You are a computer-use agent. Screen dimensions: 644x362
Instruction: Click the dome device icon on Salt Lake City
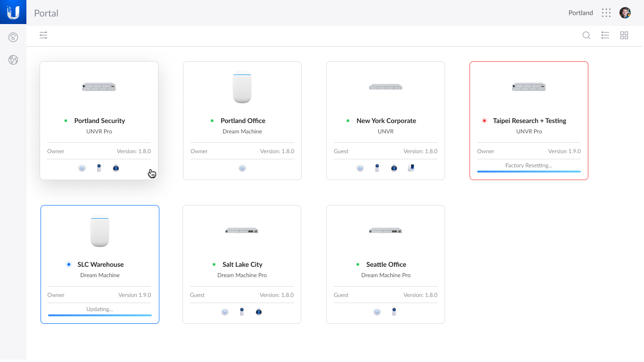(259, 312)
